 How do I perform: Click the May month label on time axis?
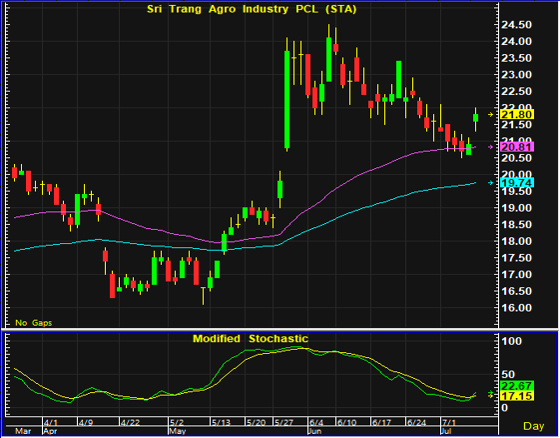click(178, 431)
